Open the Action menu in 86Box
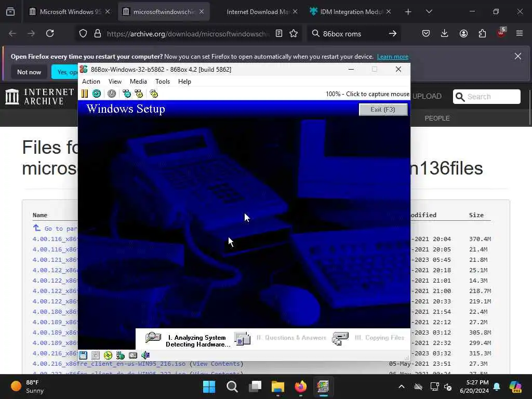The width and height of the screenshot is (532, 399). 91,82
